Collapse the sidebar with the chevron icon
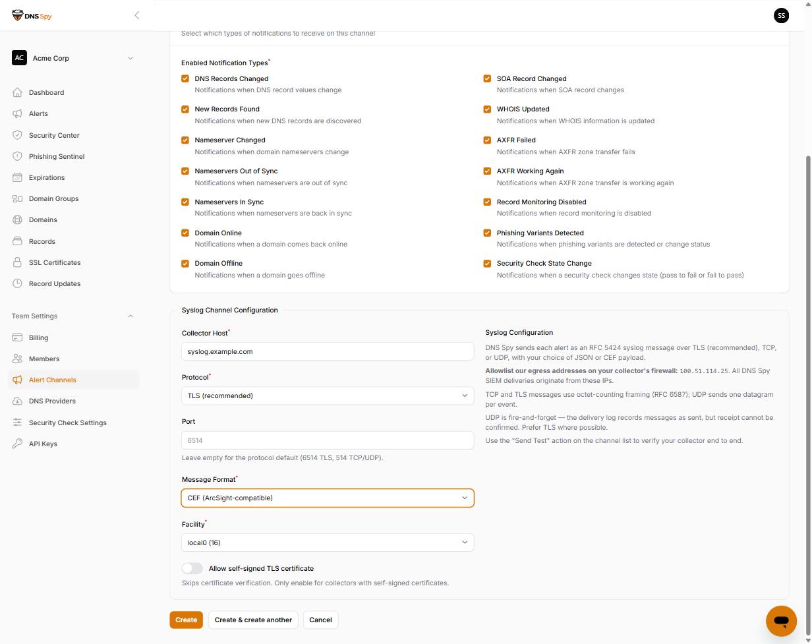 click(137, 15)
